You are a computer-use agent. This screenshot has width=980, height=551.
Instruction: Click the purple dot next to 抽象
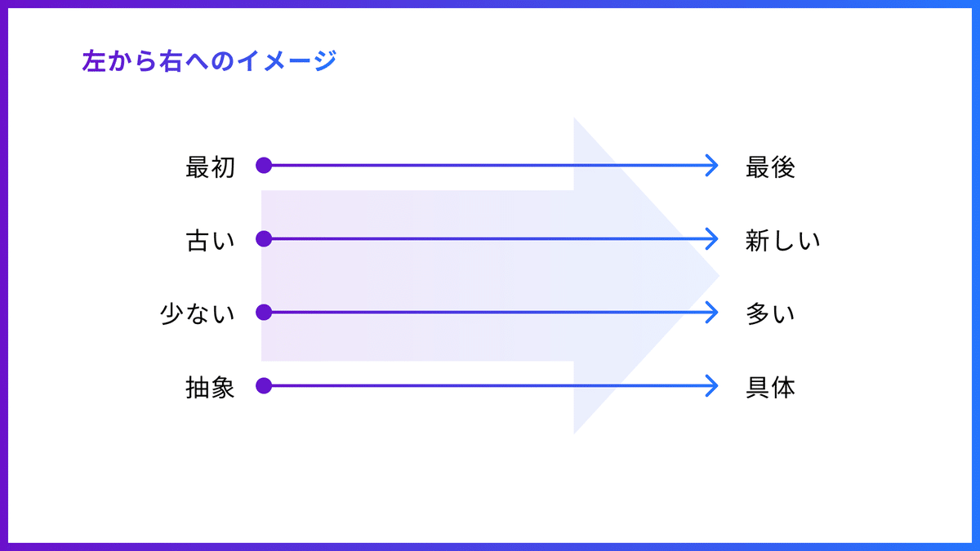tap(263, 385)
